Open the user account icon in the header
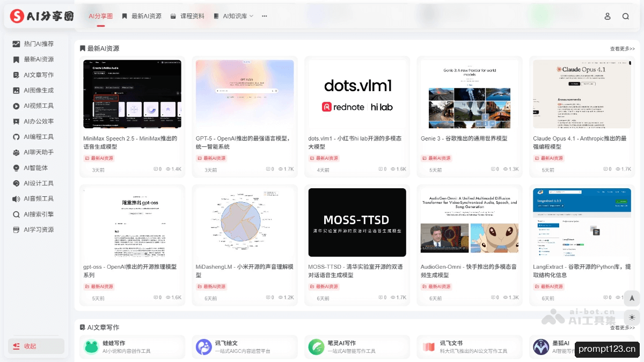The width and height of the screenshot is (644, 362). 608,16
